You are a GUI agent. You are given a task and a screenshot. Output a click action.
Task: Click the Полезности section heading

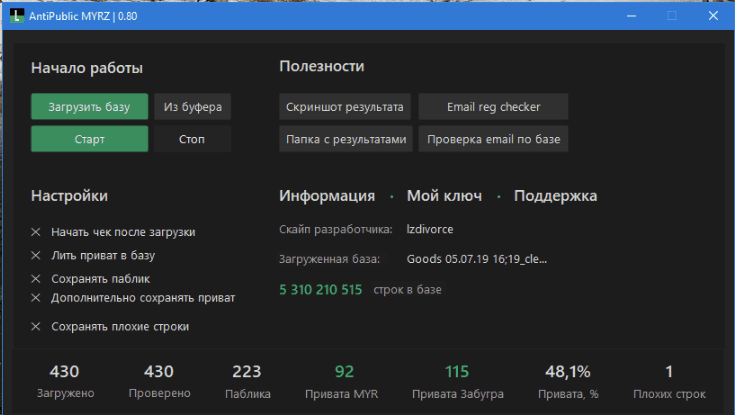(x=322, y=66)
